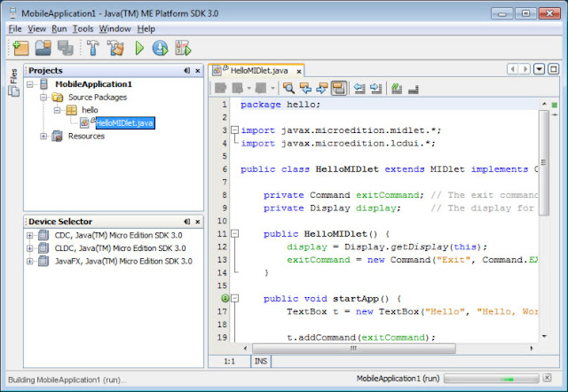Shift line left in the editor toolbar
Image resolution: width=568 pixels, height=392 pixels.
tap(359, 88)
